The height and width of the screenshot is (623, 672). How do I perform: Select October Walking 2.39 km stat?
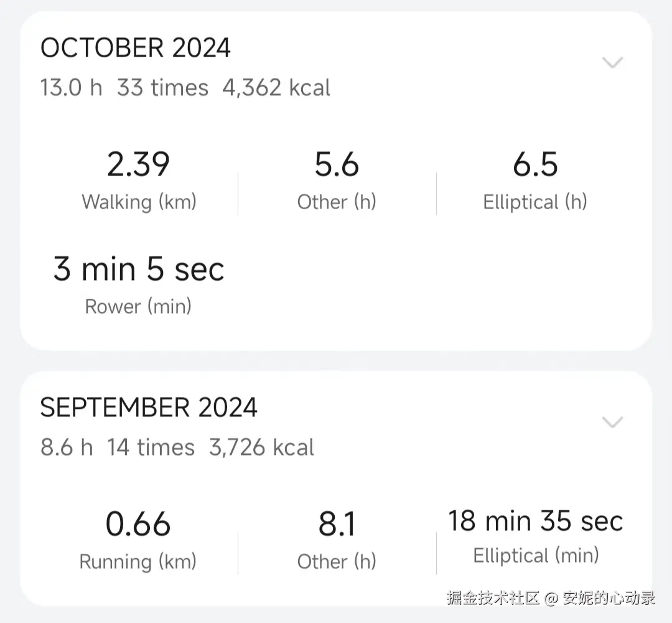coord(139,165)
